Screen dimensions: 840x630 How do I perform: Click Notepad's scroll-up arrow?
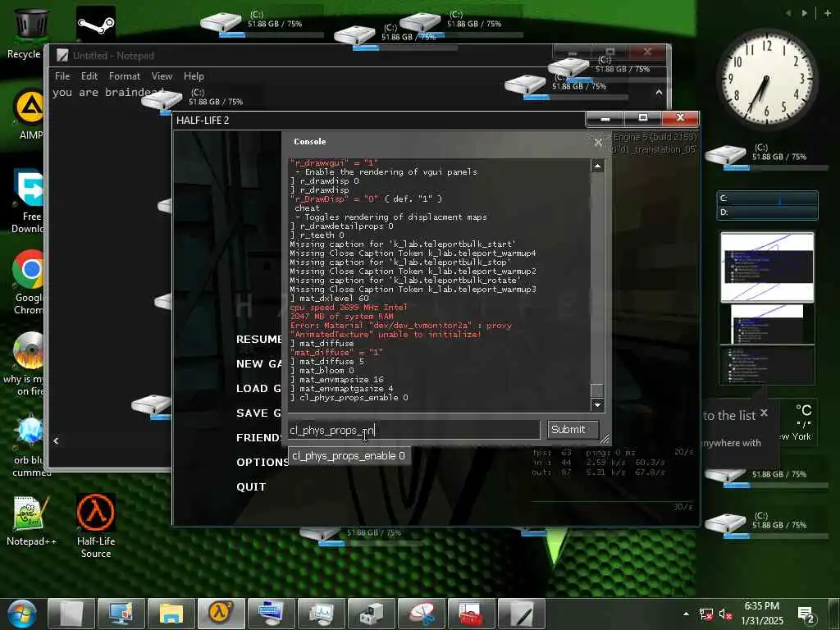[x=659, y=92]
